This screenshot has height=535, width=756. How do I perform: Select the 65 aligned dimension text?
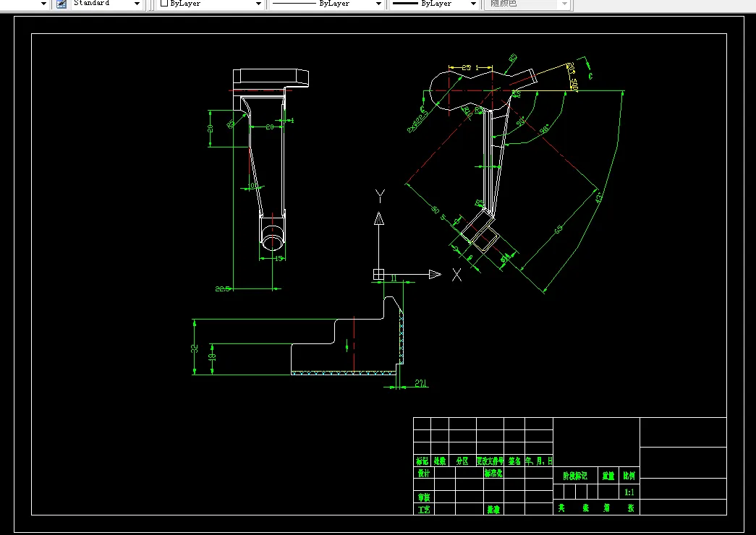click(x=558, y=229)
